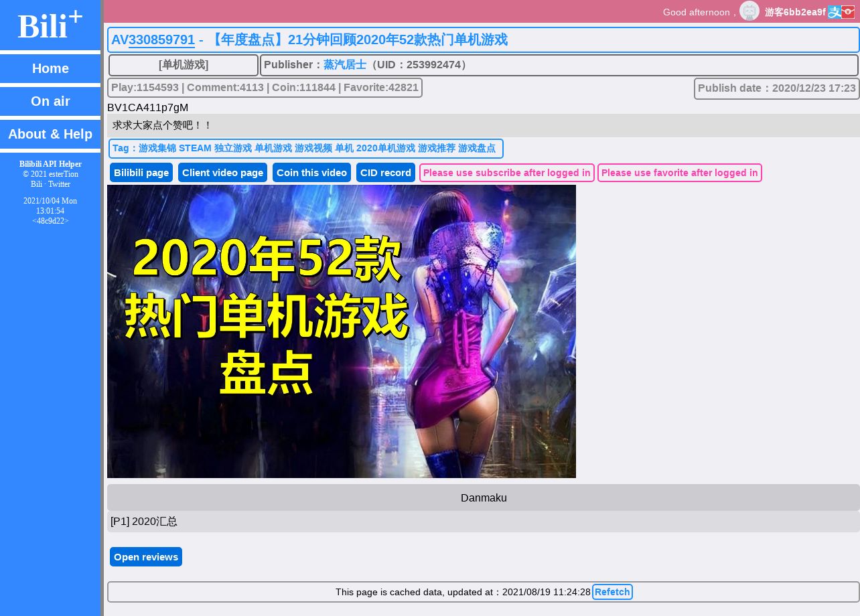Open the Bilibili page button
Viewport: 860px width, 616px height.
(x=141, y=173)
